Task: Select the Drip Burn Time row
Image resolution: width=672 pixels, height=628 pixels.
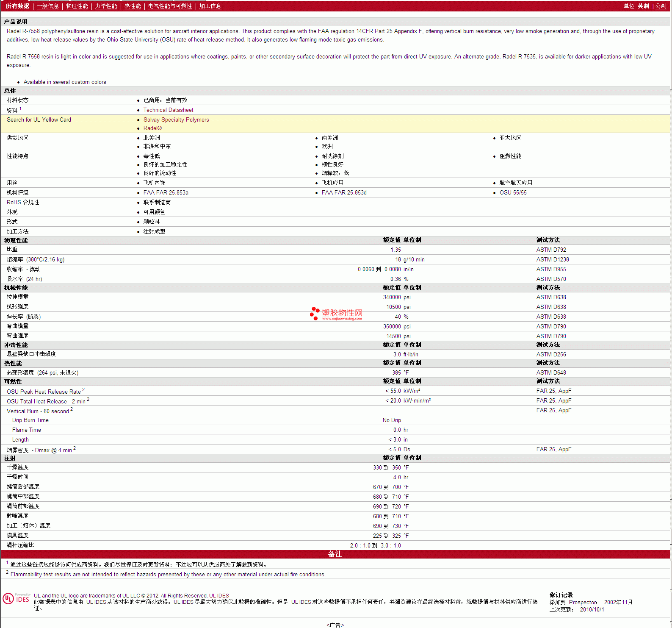Action: point(335,420)
